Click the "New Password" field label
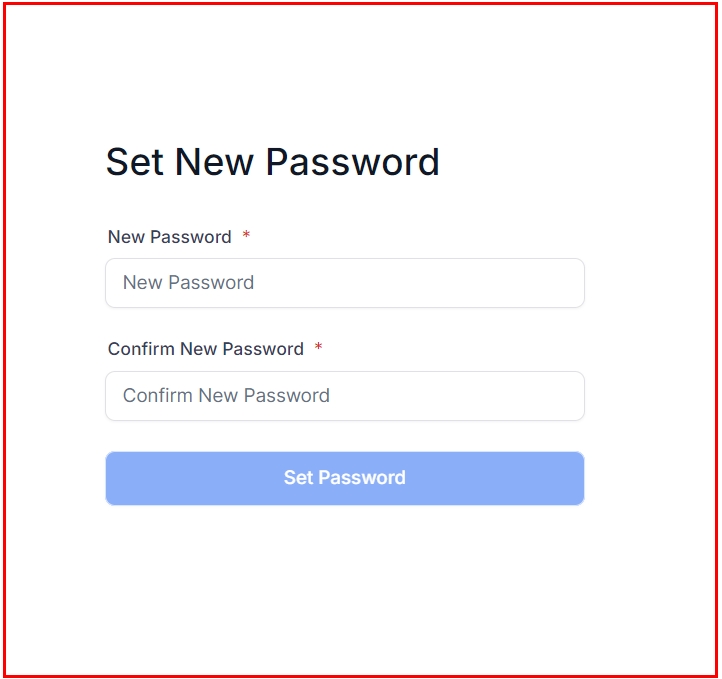Viewport: 722px width, 679px height. [x=170, y=237]
